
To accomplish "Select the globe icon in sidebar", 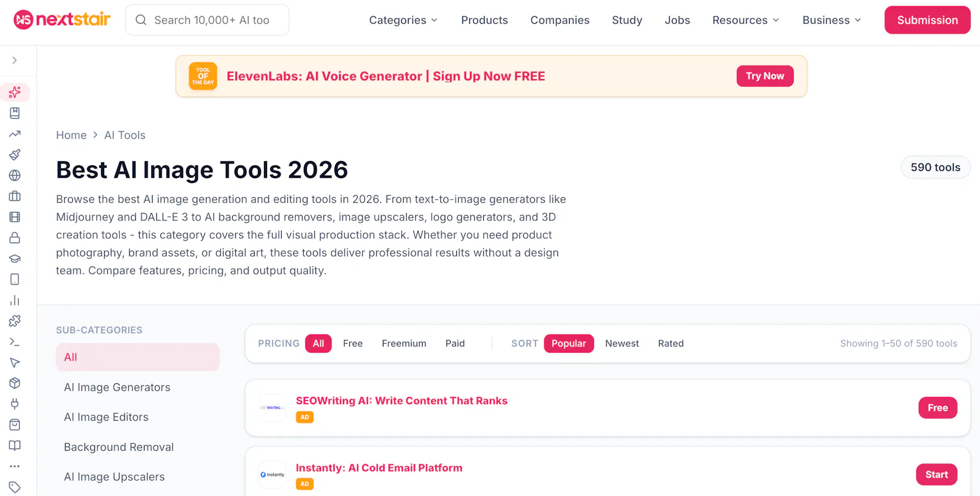I will (x=15, y=176).
